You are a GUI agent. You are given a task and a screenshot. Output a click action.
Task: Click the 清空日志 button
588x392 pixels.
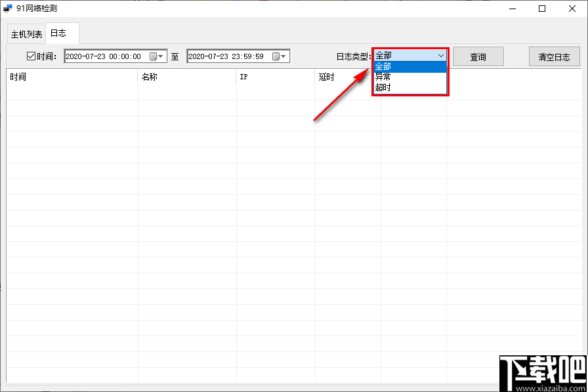(x=555, y=56)
